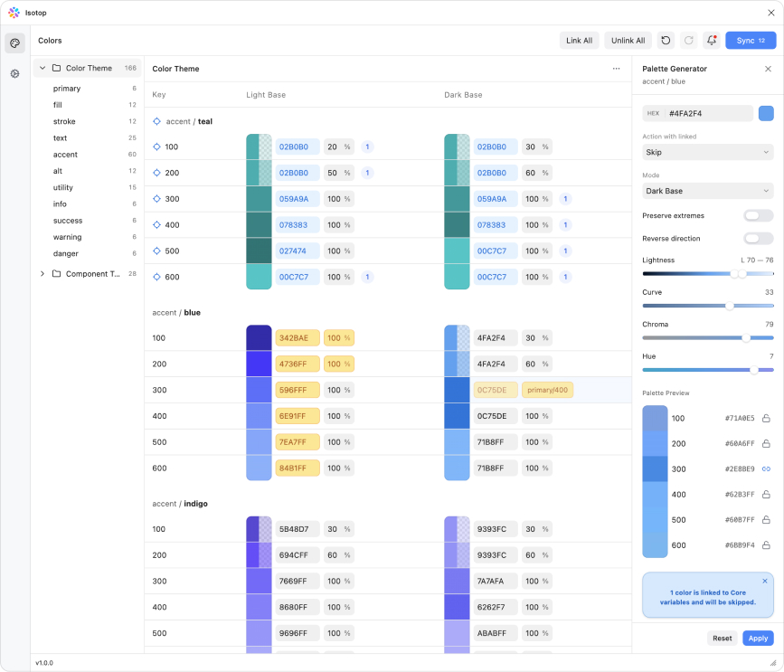Select the warning group in sidebar
Screen dimensions: 784x672
(x=67, y=237)
